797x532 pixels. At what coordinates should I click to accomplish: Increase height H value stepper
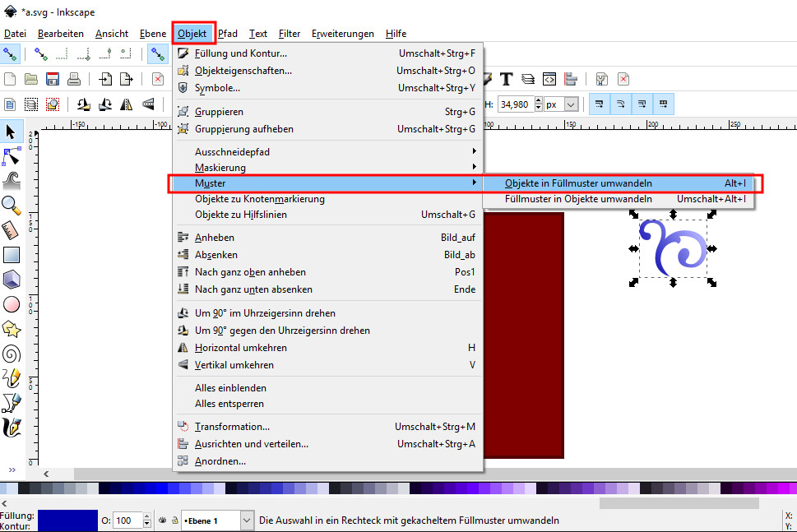[x=539, y=100]
